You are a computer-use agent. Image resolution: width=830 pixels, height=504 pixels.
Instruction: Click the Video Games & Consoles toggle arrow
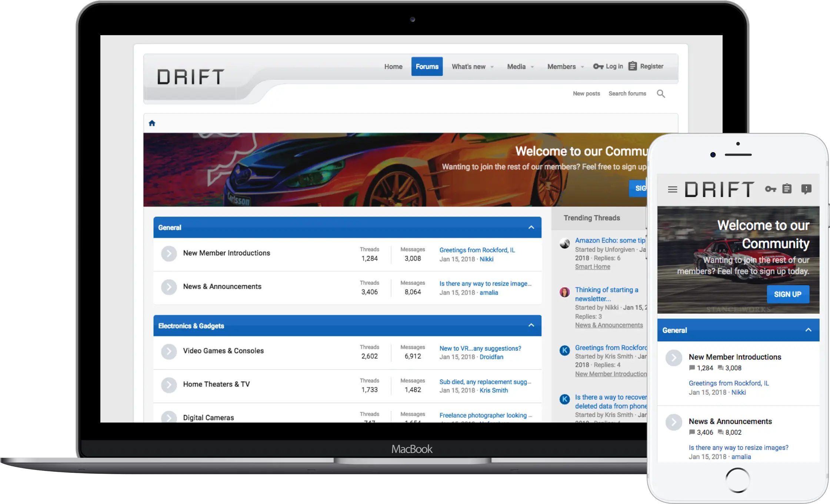click(168, 351)
